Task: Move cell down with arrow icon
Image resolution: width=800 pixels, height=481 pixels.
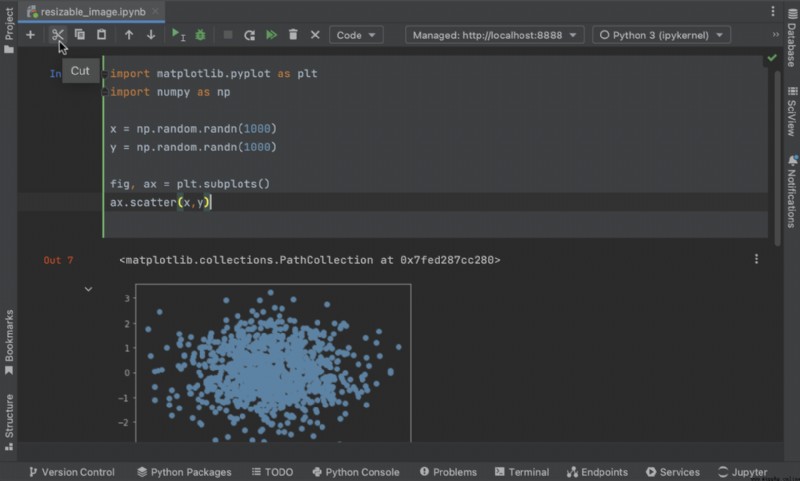Action: (x=151, y=35)
